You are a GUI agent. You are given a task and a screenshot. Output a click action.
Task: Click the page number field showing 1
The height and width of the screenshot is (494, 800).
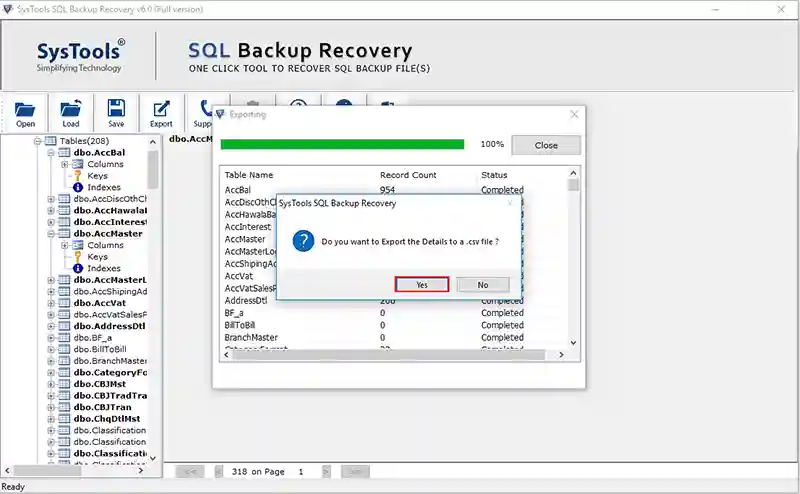click(x=301, y=472)
